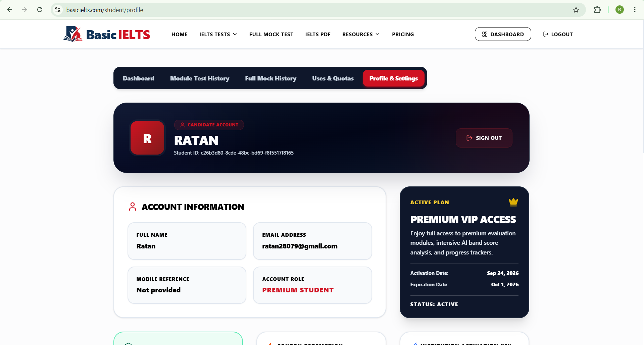
Task: Click the person icon beside Account Information
Action: [133, 207]
